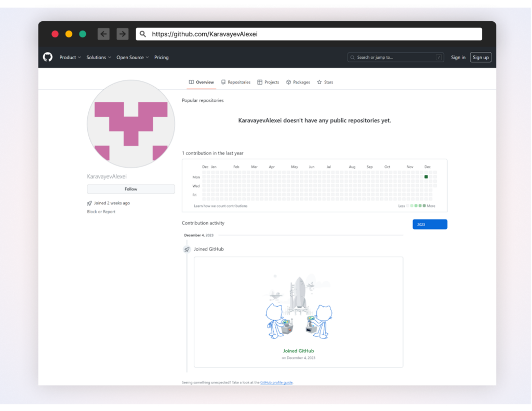This screenshot has height=411, width=532.
Task: Expand the Open Source menu
Action: pos(132,57)
